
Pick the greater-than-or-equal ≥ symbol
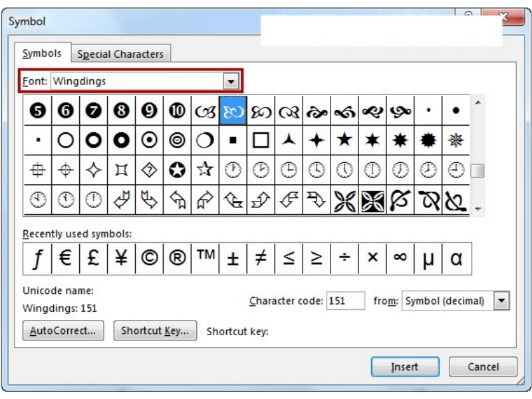pyautogui.click(x=317, y=259)
